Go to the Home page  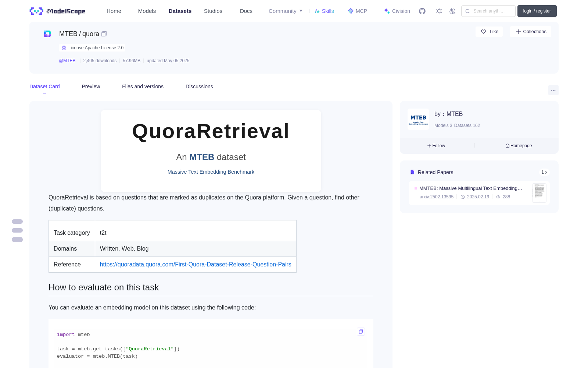[x=114, y=11]
